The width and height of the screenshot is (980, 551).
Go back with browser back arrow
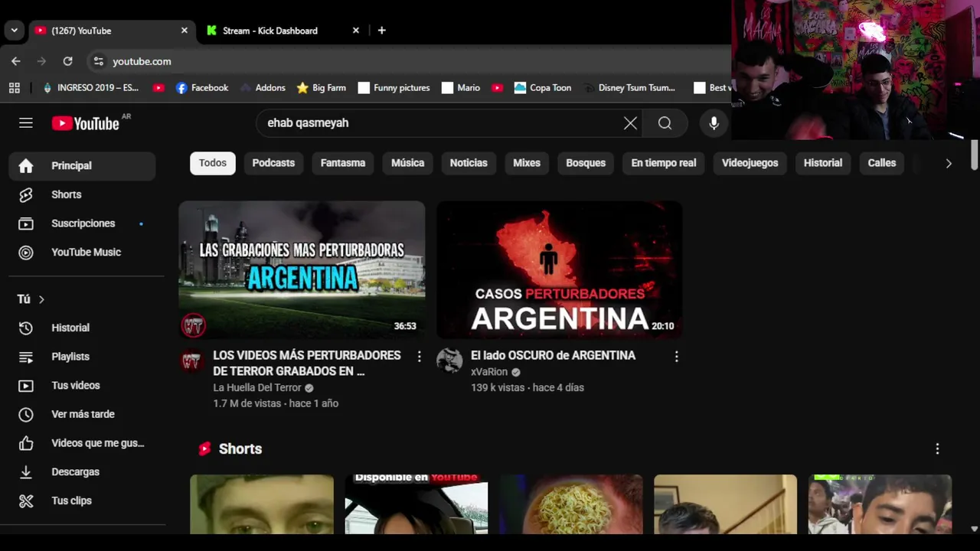[x=16, y=61]
